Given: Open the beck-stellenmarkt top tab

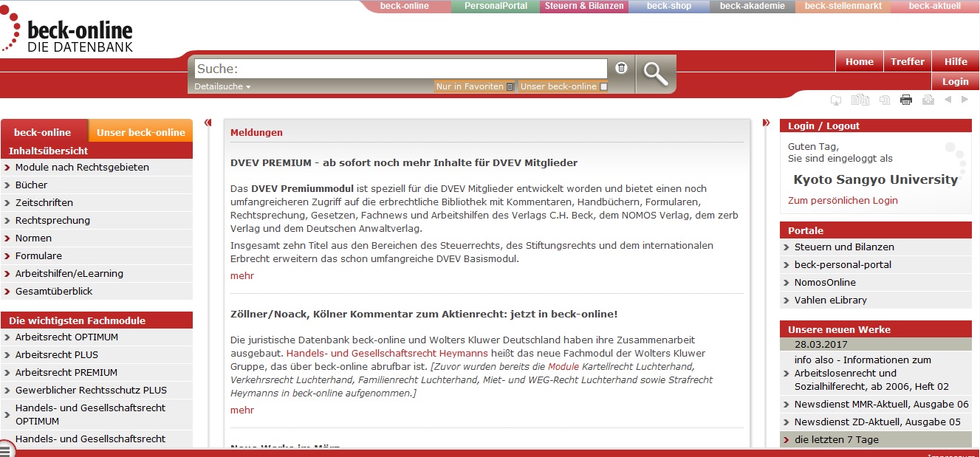Looking at the screenshot, I should (843, 6).
